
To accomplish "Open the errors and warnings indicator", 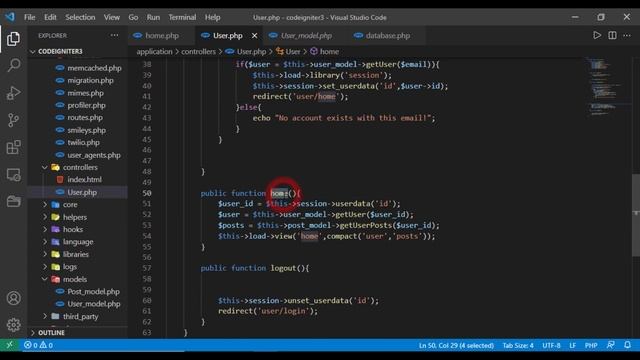I will tap(38, 345).
